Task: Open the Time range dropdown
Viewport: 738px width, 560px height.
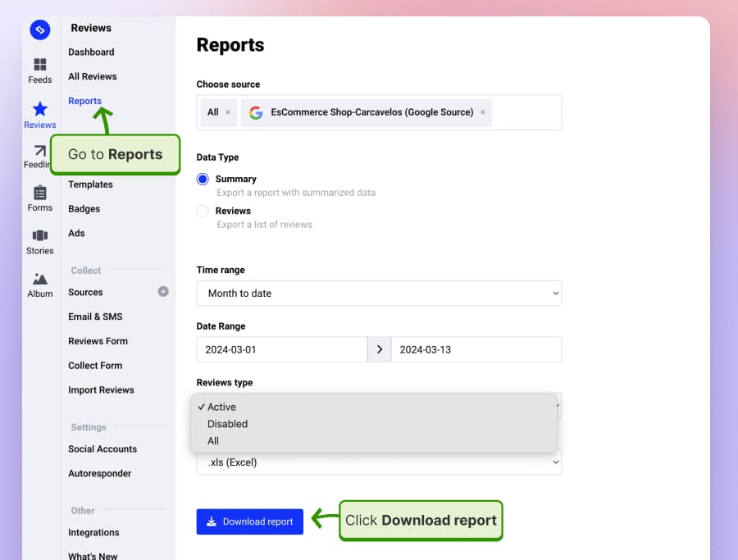Action: click(379, 294)
